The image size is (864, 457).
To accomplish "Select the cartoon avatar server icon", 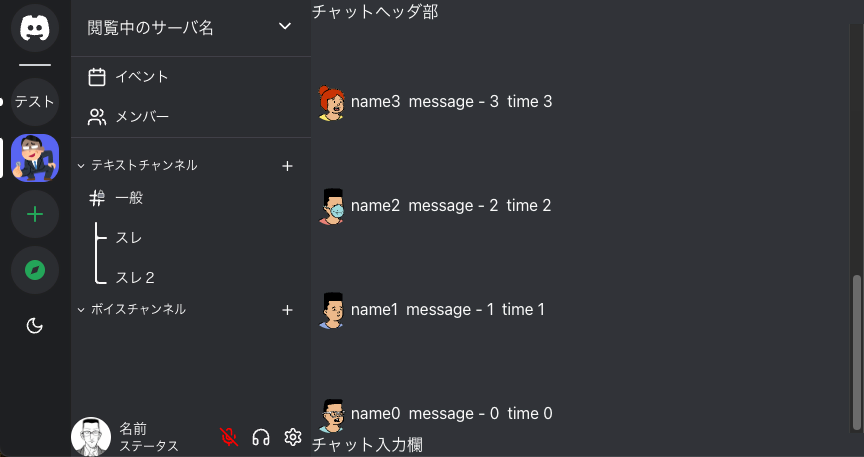I will pyautogui.click(x=35, y=157).
